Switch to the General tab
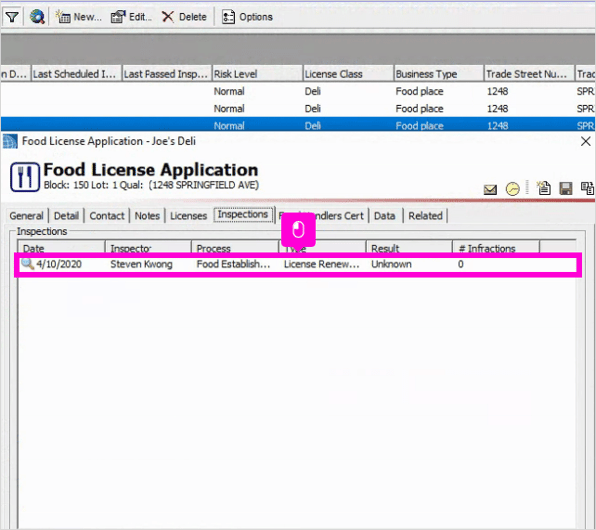The height and width of the screenshot is (530, 596). [26, 216]
